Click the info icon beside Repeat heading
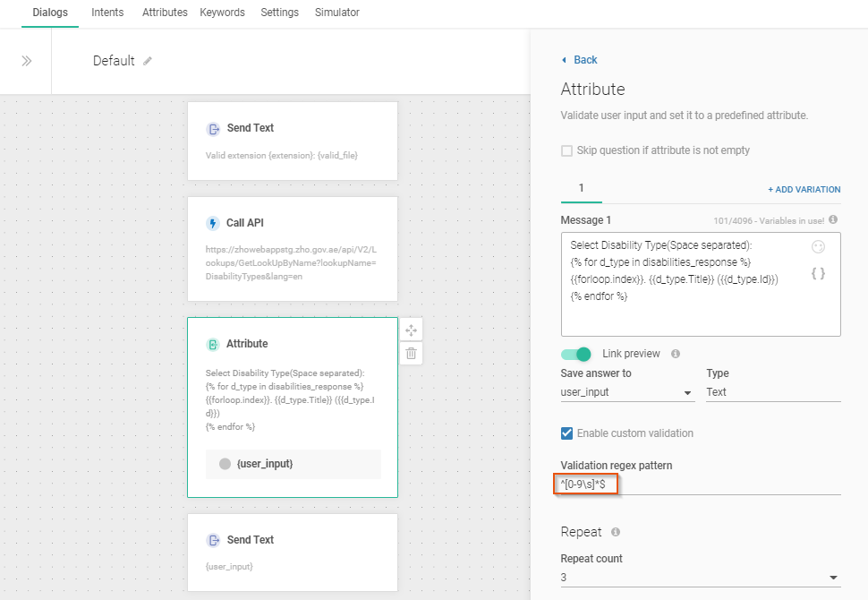 (x=616, y=532)
